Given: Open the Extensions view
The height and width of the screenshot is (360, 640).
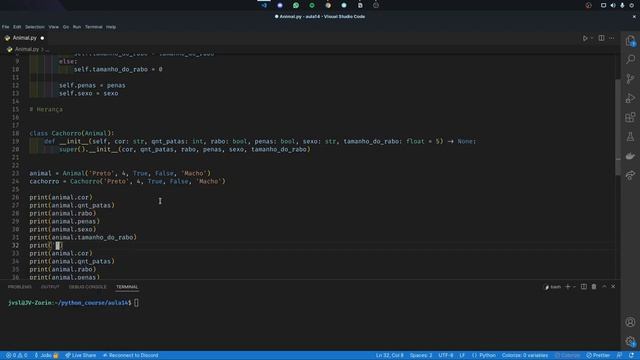Looking at the screenshot, I should click(x=630, y=118).
